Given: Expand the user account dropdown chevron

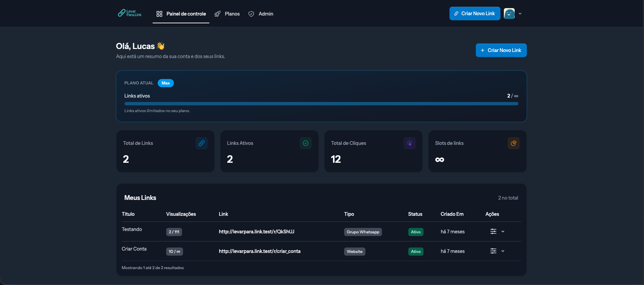Looking at the screenshot, I should tap(520, 14).
